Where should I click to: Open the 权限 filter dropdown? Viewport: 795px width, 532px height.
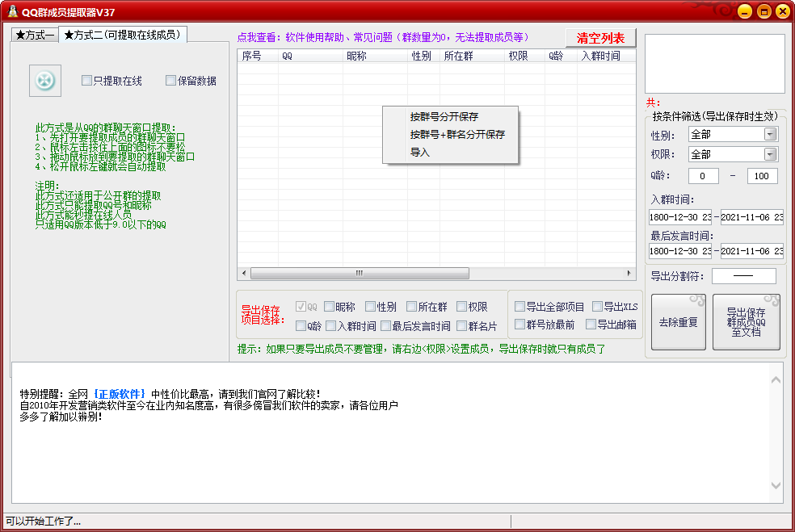pos(770,154)
